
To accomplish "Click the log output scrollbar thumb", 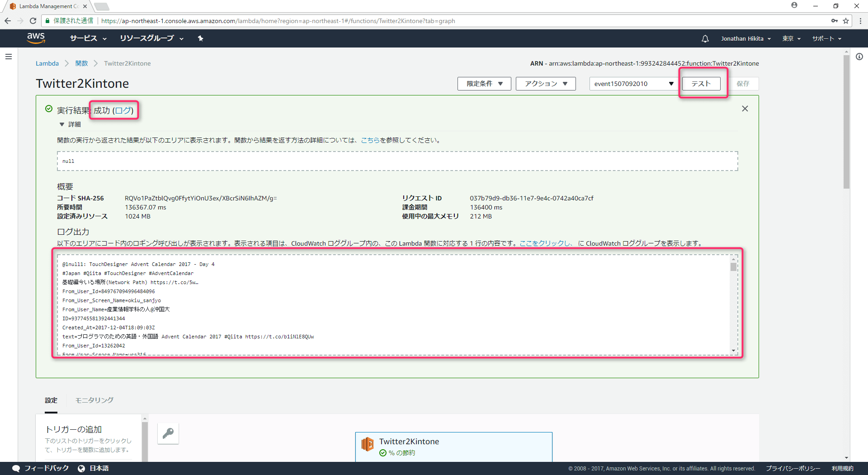I will coord(733,267).
